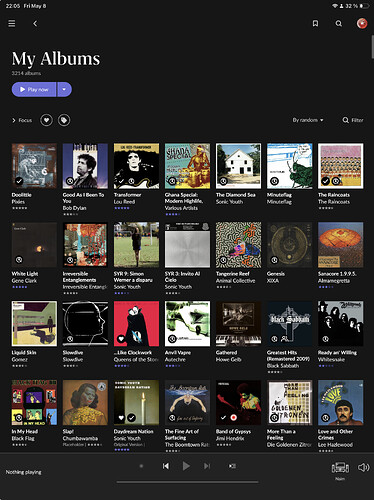Click the Pixies artist link

[x=18, y=202]
